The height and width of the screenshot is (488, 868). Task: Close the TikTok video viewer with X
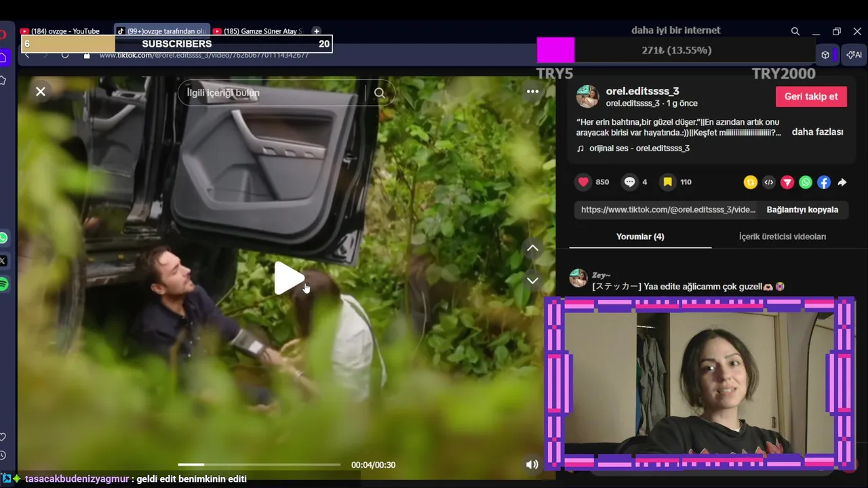pos(41,91)
